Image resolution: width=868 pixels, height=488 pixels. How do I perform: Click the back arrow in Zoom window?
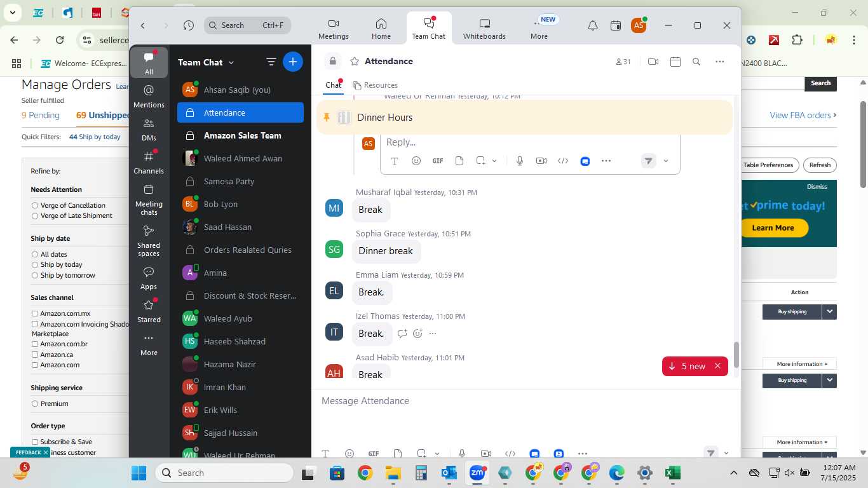(143, 25)
